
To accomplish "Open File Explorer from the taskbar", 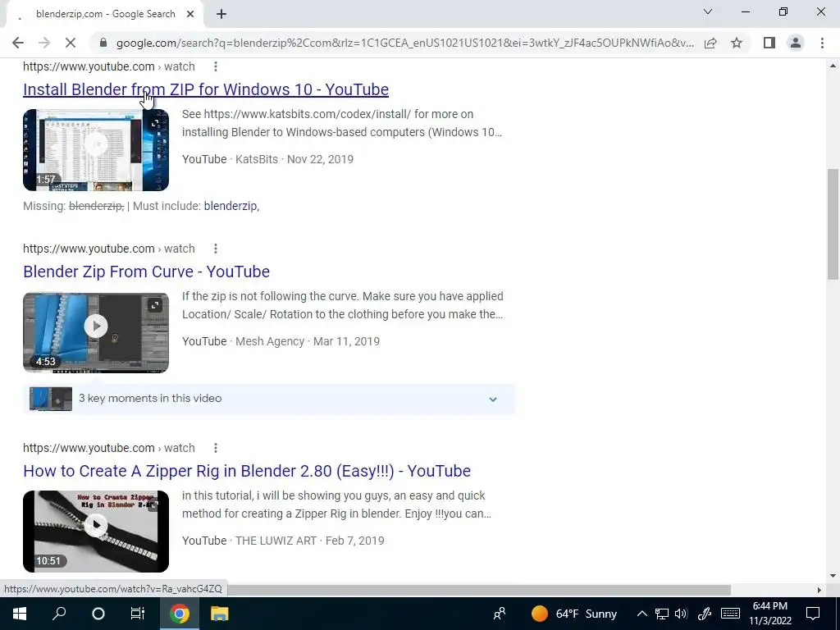I will click(x=219, y=614).
